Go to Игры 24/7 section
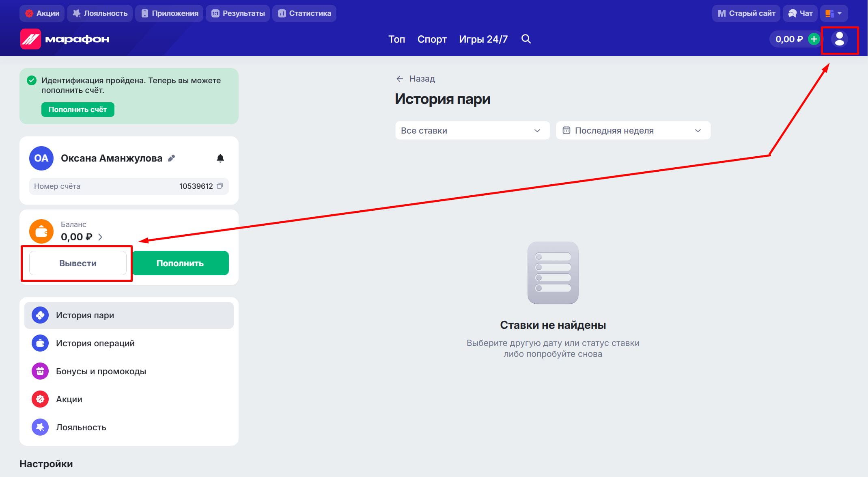This screenshot has height=477, width=868. [483, 39]
